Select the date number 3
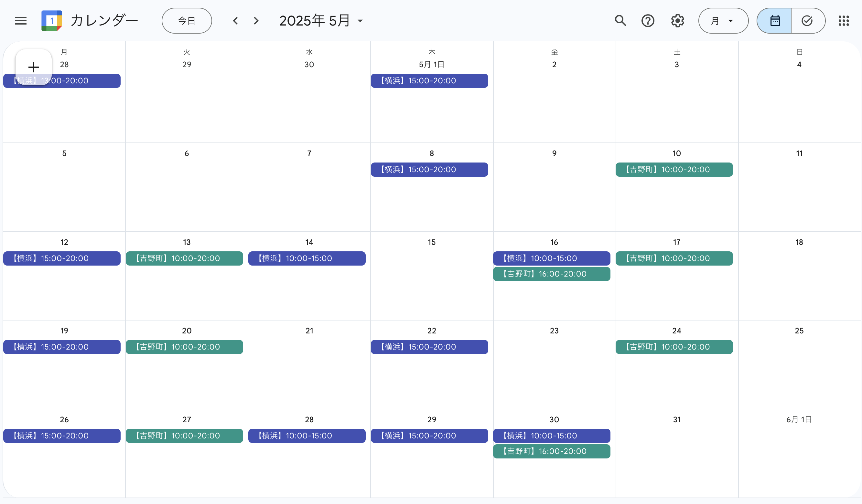 point(677,65)
